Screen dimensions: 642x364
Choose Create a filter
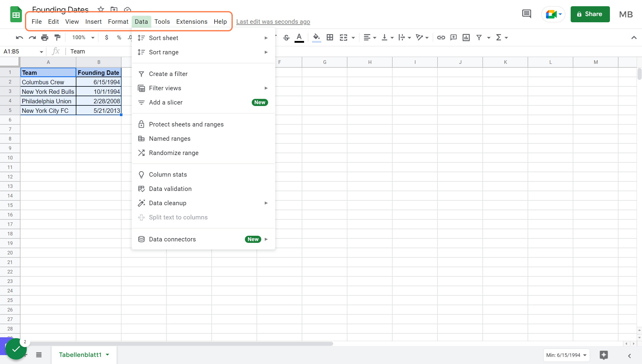(203, 74)
